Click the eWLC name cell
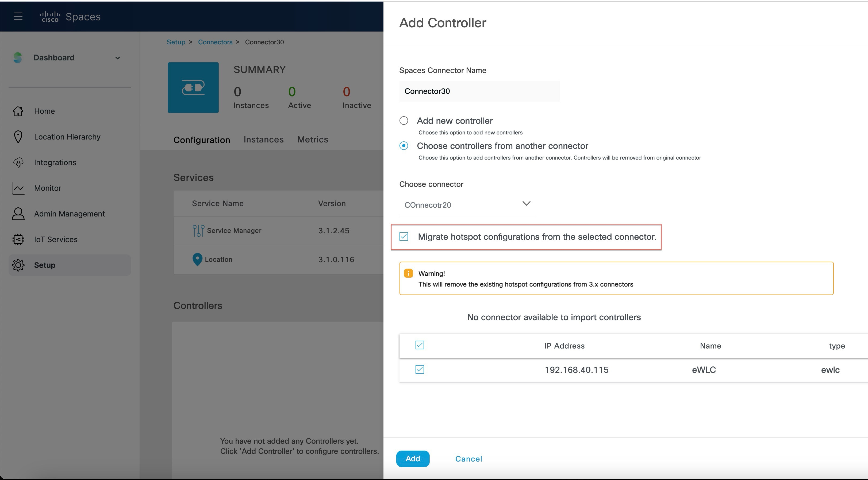 point(704,370)
